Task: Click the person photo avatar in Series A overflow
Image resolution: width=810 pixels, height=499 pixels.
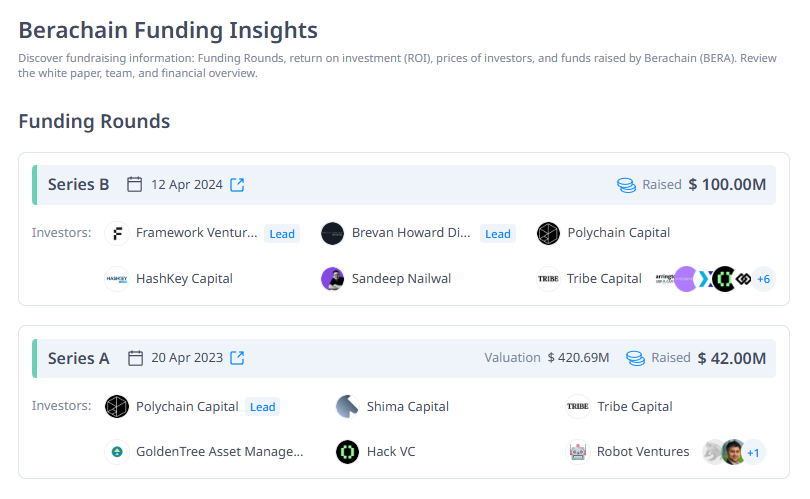Action: (x=733, y=452)
